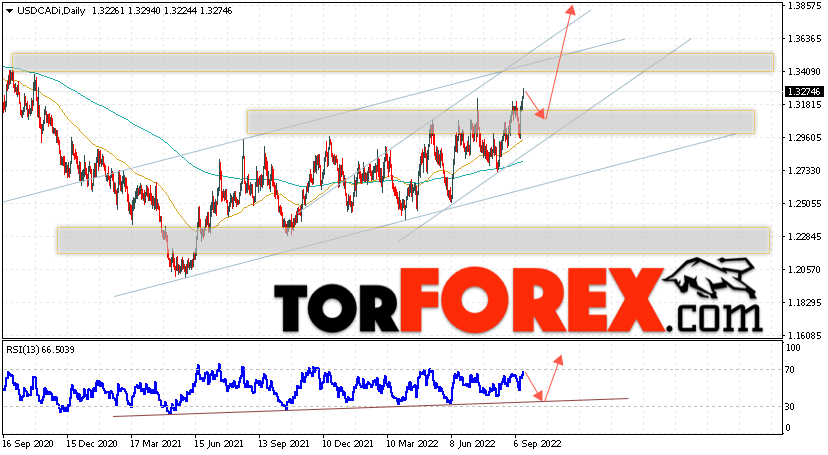Click the 1.36365 price axis value
Image resolution: width=828 pixels, height=455 pixels.
(804, 39)
